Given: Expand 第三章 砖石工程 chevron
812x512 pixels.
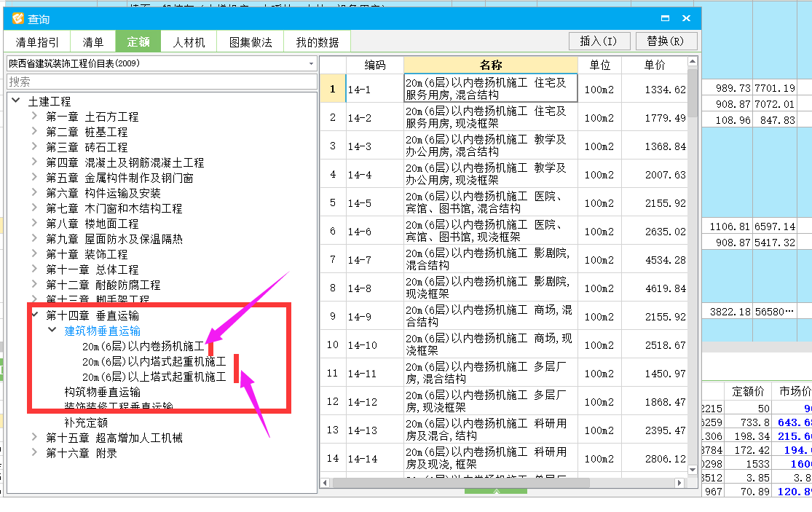Looking at the screenshot, I should tap(35, 146).
